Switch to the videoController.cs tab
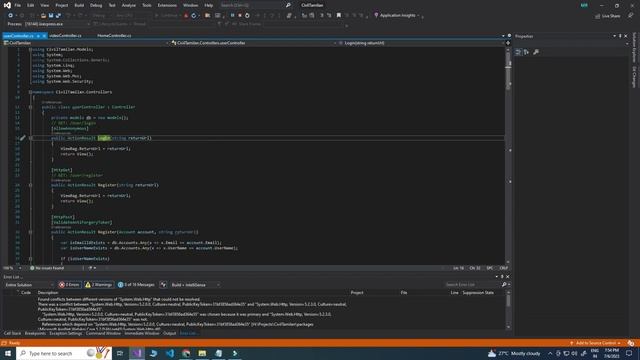640x360 pixels. [65, 36]
